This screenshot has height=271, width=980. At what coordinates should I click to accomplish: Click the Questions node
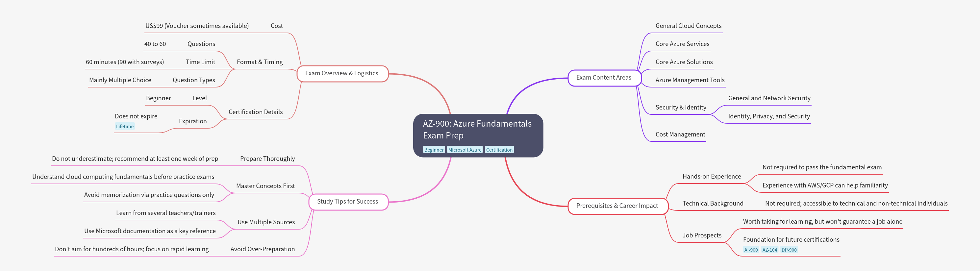tap(201, 44)
